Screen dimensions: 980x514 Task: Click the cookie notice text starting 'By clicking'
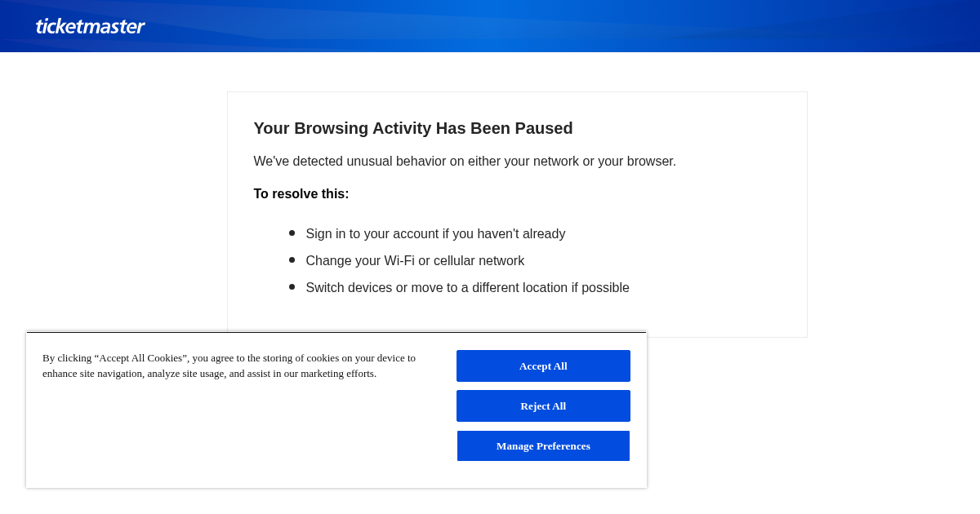[x=229, y=366]
